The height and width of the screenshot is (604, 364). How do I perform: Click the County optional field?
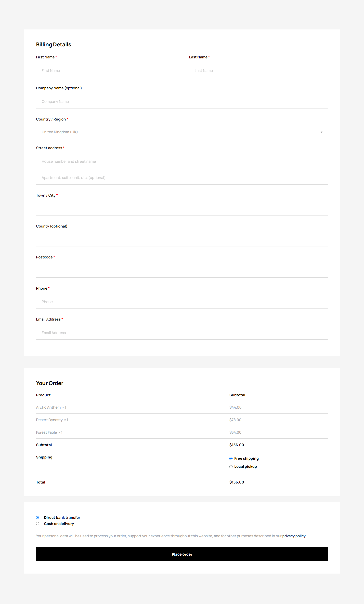coord(182,240)
